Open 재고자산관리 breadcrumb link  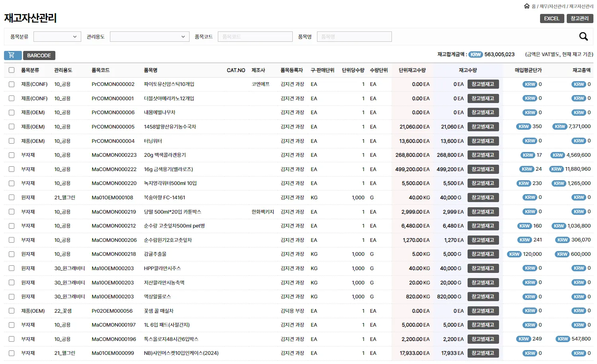pyautogui.click(x=581, y=6)
